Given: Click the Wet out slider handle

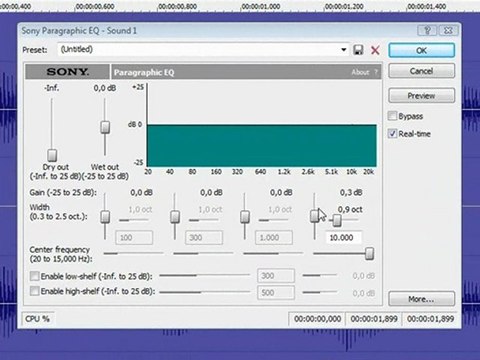Looking at the screenshot, I should (105, 127).
